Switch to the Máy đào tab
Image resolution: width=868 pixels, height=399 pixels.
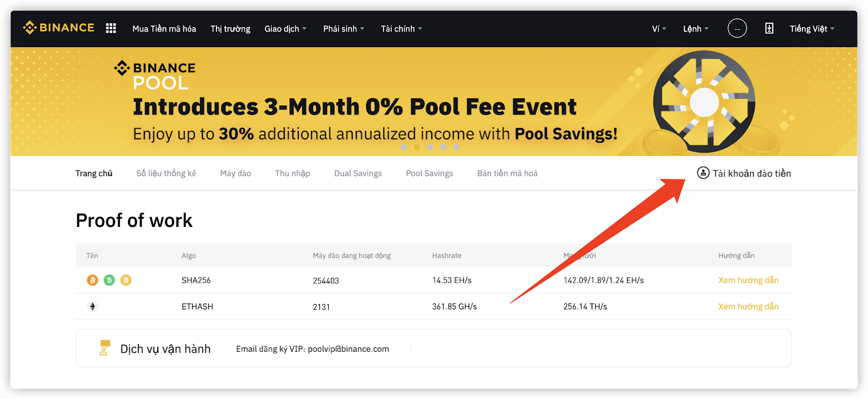(235, 173)
